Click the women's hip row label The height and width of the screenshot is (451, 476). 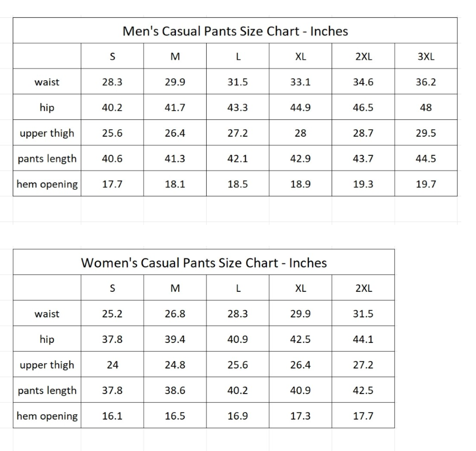point(47,339)
